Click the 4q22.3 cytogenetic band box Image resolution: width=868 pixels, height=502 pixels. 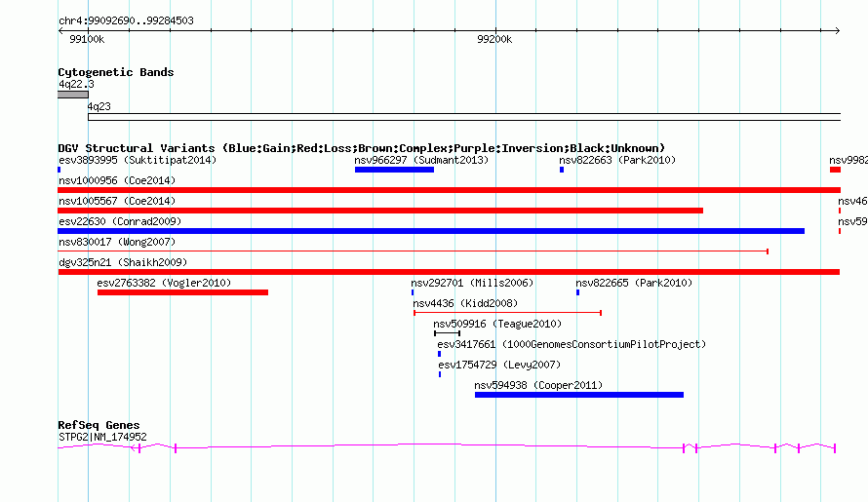click(73, 95)
